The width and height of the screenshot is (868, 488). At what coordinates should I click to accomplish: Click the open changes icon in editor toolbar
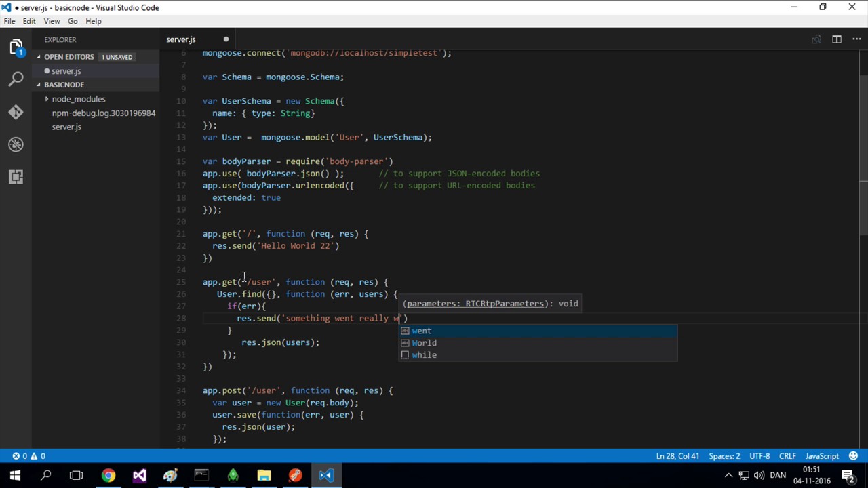pyautogui.click(x=816, y=39)
